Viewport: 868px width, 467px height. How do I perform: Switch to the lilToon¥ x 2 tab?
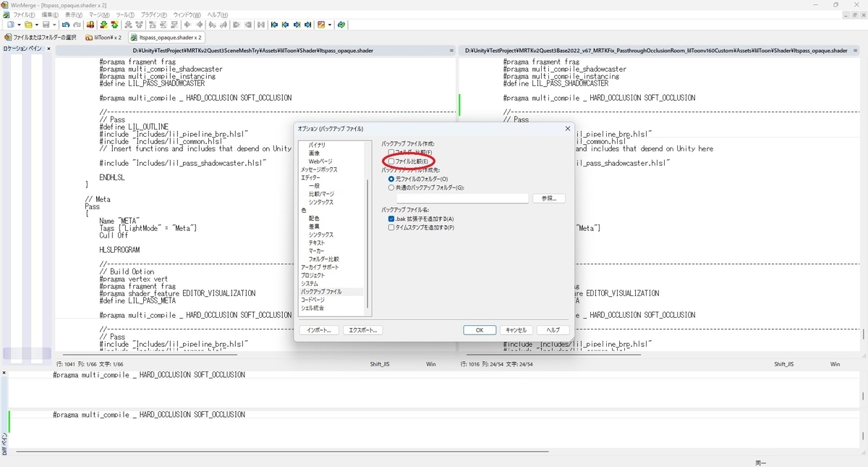(x=103, y=37)
